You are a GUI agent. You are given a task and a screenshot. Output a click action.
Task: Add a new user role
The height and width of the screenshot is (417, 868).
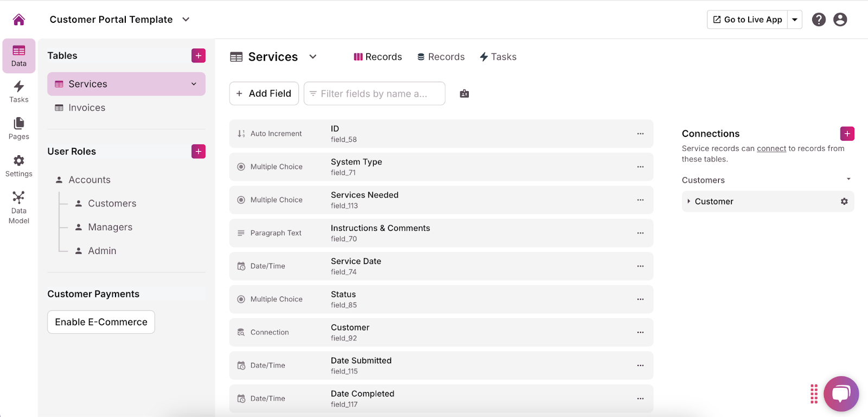(x=199, y=151)
